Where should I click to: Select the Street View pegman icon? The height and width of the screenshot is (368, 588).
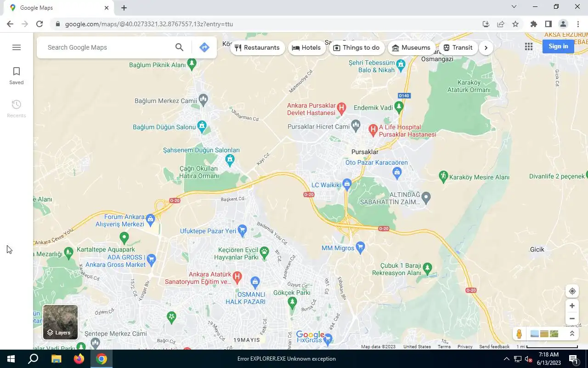click(x=519, y=334)
